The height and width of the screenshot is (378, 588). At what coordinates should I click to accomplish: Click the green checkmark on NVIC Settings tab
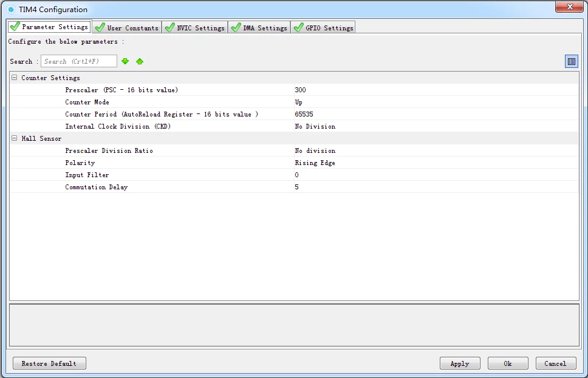pos(170,27)
